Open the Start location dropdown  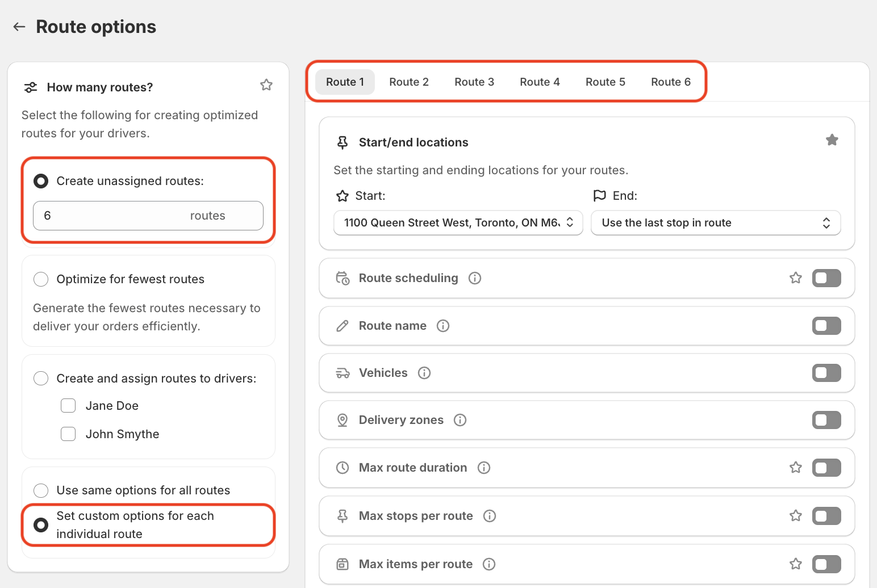(458, 223)
